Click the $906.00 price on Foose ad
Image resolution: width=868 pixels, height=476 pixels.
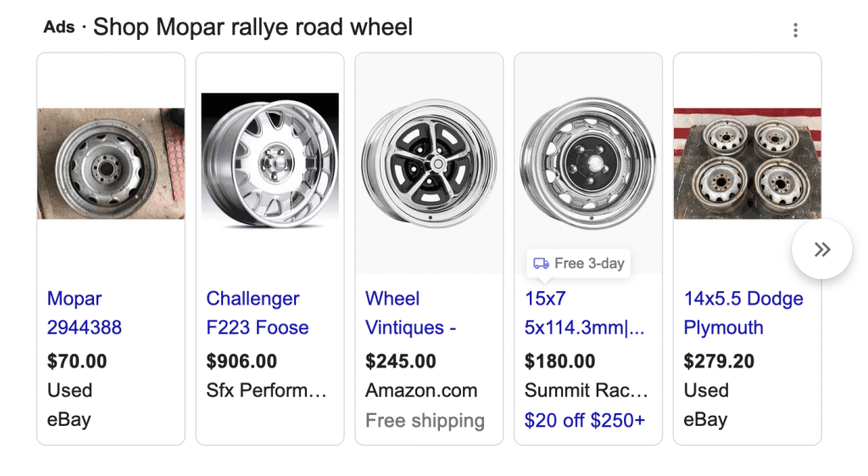[242, 361]
